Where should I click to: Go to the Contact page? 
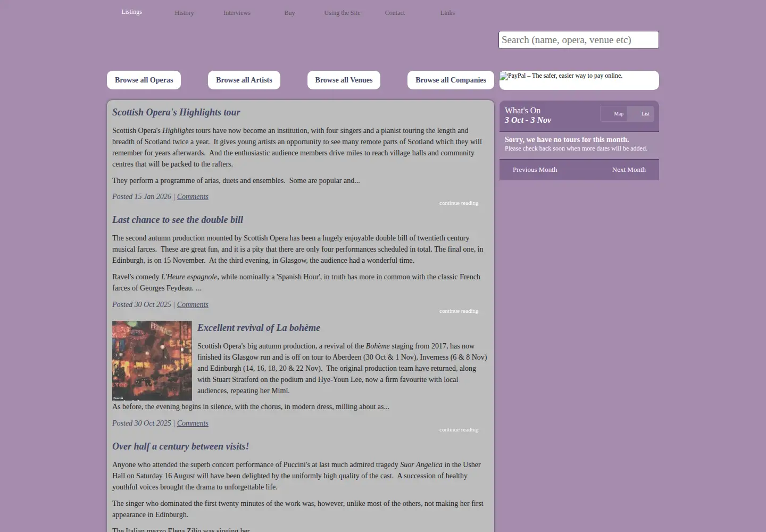tap(395, 13)
